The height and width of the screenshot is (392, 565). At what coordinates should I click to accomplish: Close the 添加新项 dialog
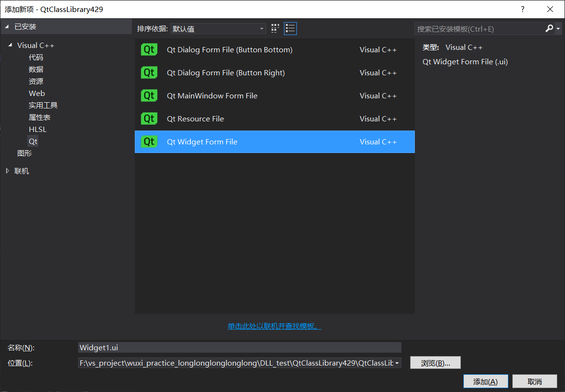pyautogui.click(x=550, y=9)
